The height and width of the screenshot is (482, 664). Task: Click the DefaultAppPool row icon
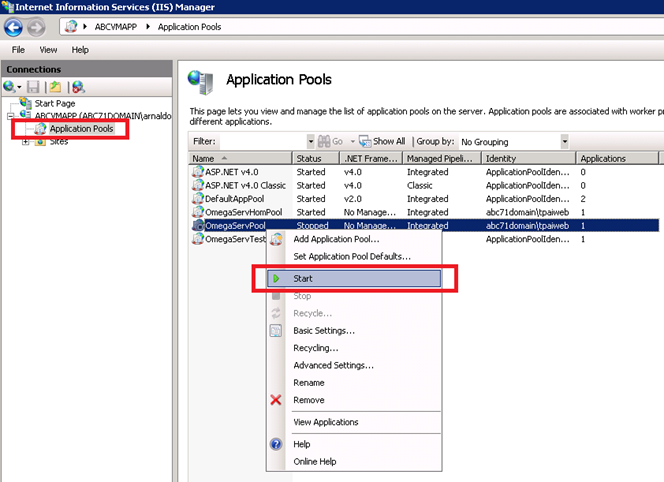pos(198,198)
